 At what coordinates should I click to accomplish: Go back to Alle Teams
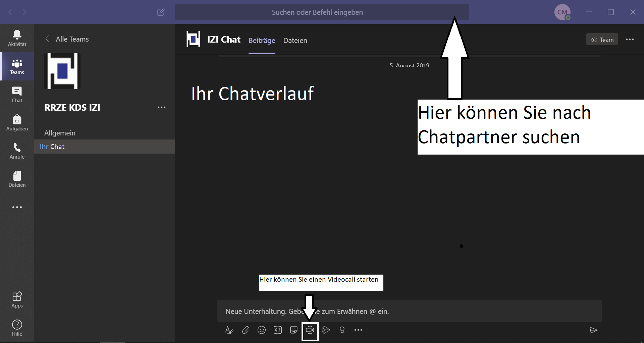(x=67, y=39)
